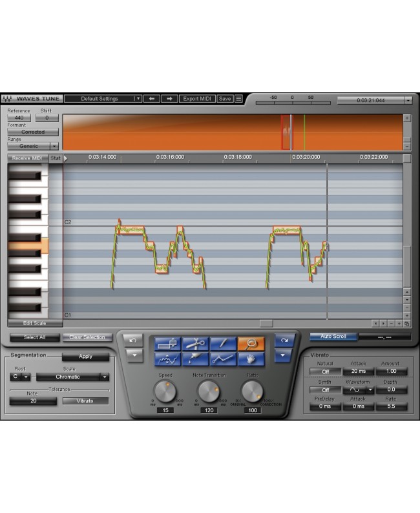This screenshot has height=513, width=420.
Task: Select the Line tool
Action: point(223,359)
